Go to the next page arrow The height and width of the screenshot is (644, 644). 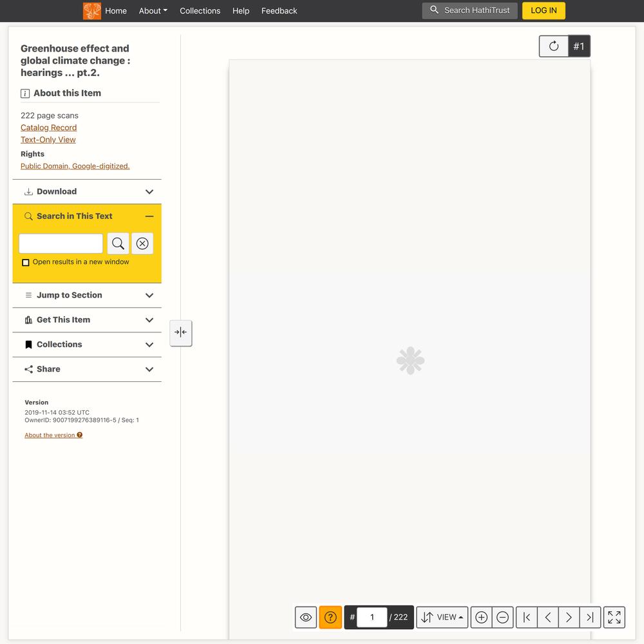pyautogui.click(x=569, y=617)
